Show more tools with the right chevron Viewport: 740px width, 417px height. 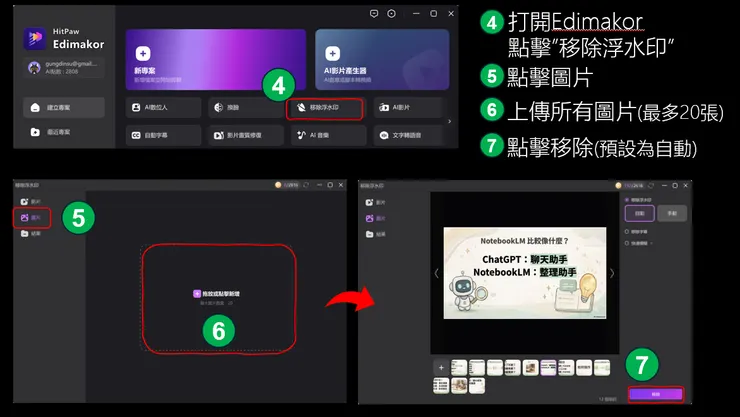coord(449,121)
